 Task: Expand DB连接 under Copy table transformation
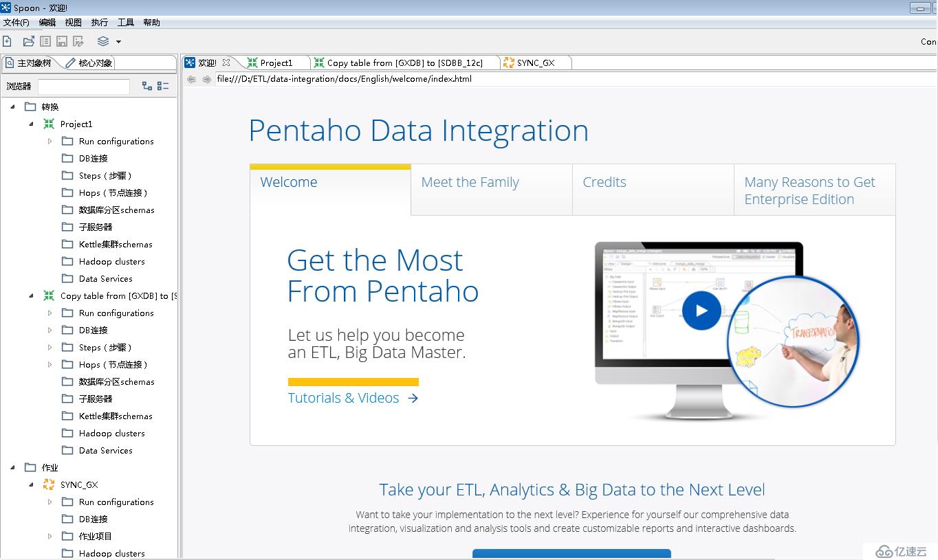(50, 330)
